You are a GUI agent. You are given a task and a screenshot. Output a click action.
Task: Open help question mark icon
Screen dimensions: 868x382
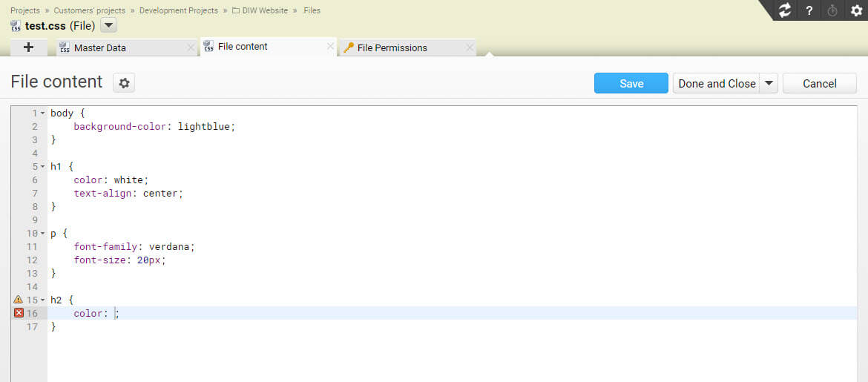pyautogui.click(x=809, y=10)
